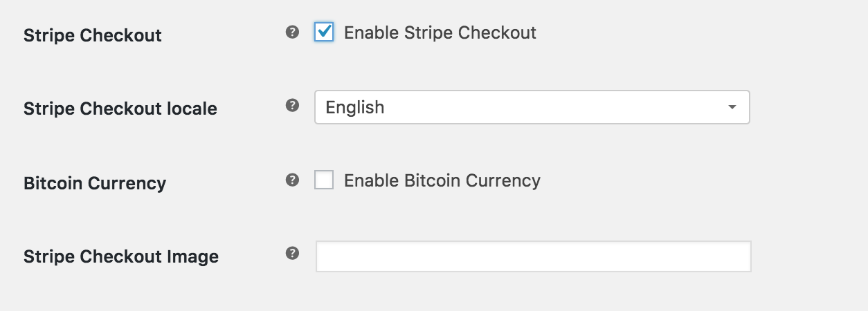Click the 'Bitcoin Currency' row label
The image size is (868, 311).
point(95,183)
